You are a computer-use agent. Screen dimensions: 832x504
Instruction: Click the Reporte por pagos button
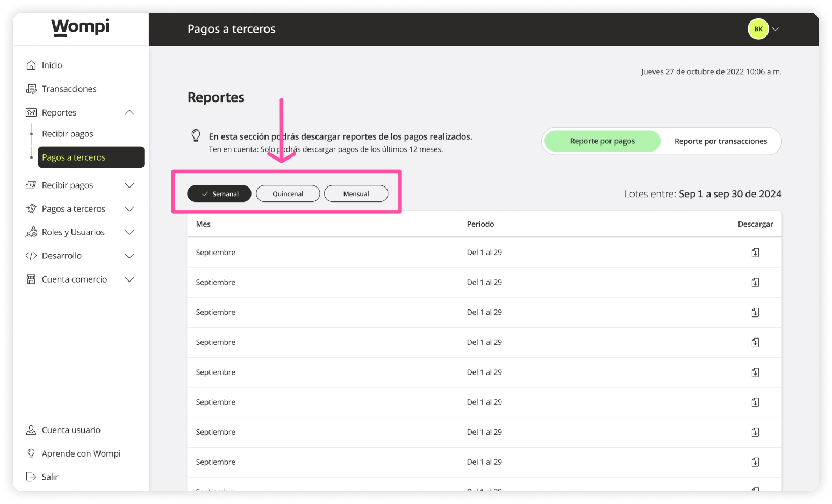602,141
